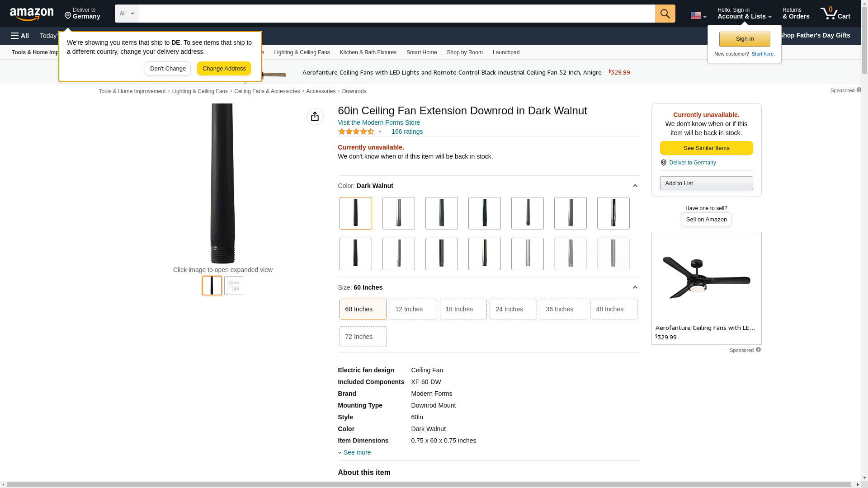The height and width of the screenshot is (488, 868).
Task: Click the share icon beside product image
Action: 315,117
